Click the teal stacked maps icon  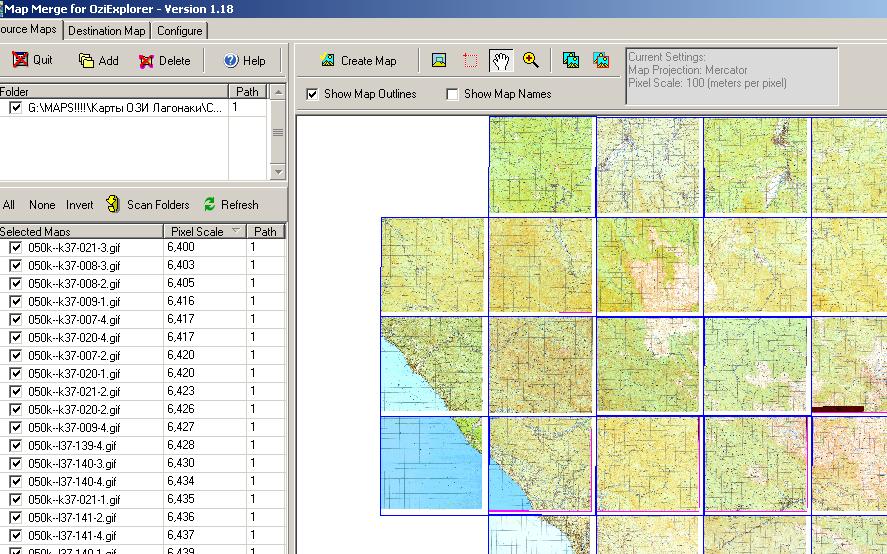tap(571, 61)
